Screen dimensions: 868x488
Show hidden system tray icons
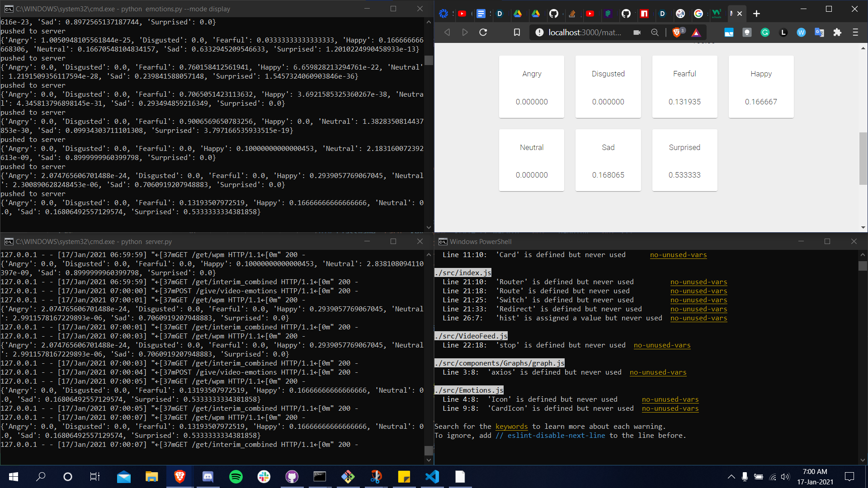(x=731, y=477)
